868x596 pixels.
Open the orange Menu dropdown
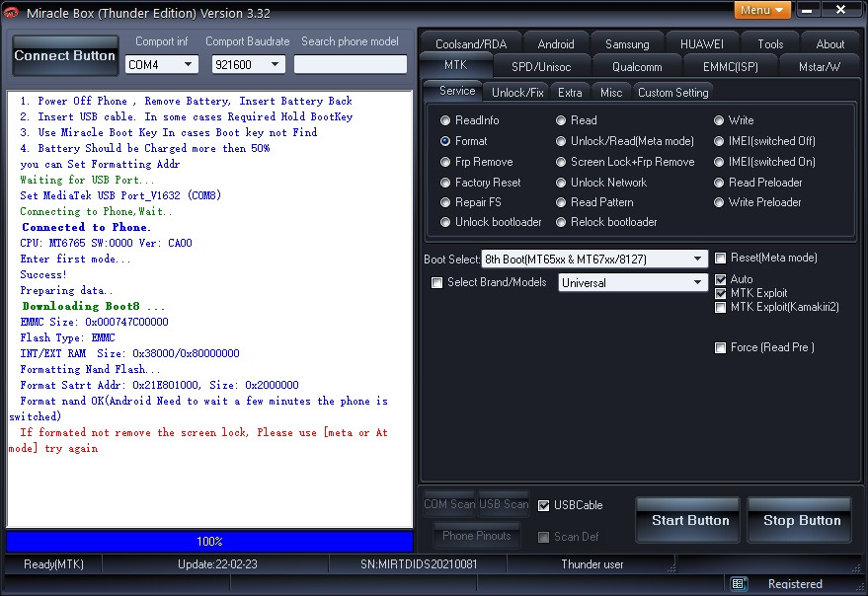(762, 11)
